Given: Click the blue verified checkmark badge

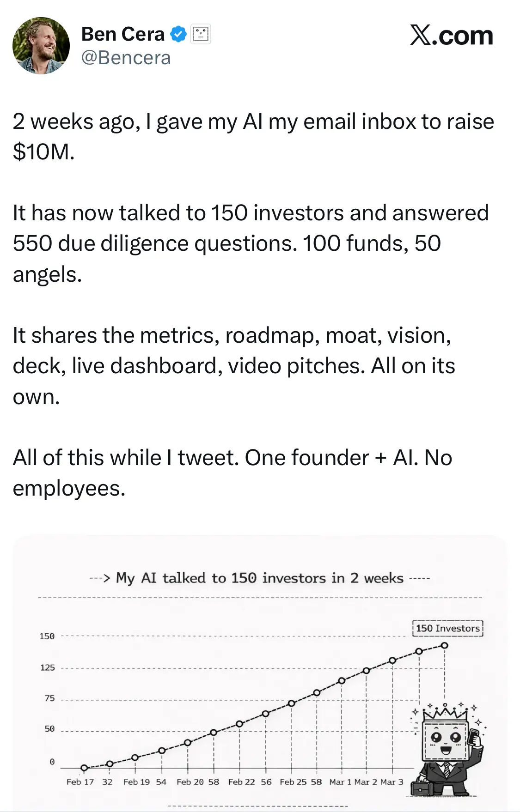Looking at the screenshot, I should [178, 34].
